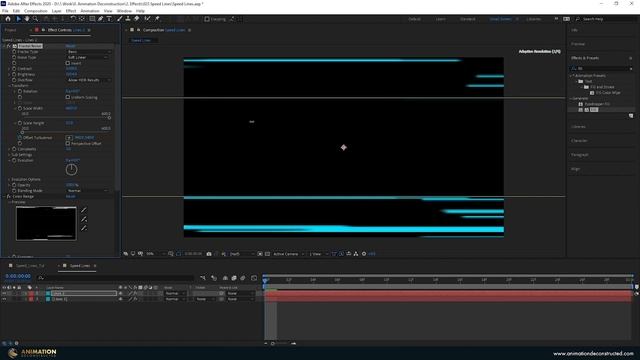This screenshot has width=640, height=360.
Task: Toggle the Snapping checkbox in the toolbar
Action: 207,19
